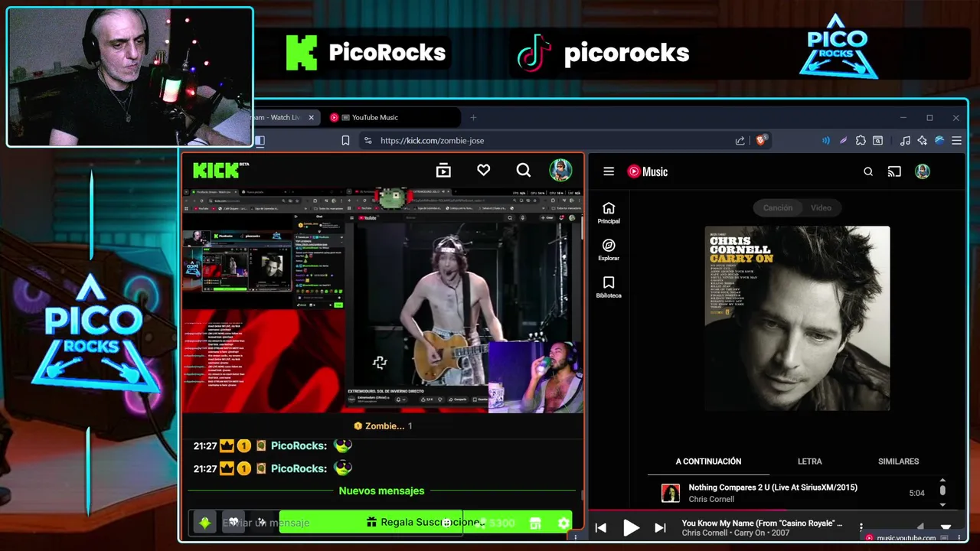Click the YouTube Music logo

[x=648, y=171]
